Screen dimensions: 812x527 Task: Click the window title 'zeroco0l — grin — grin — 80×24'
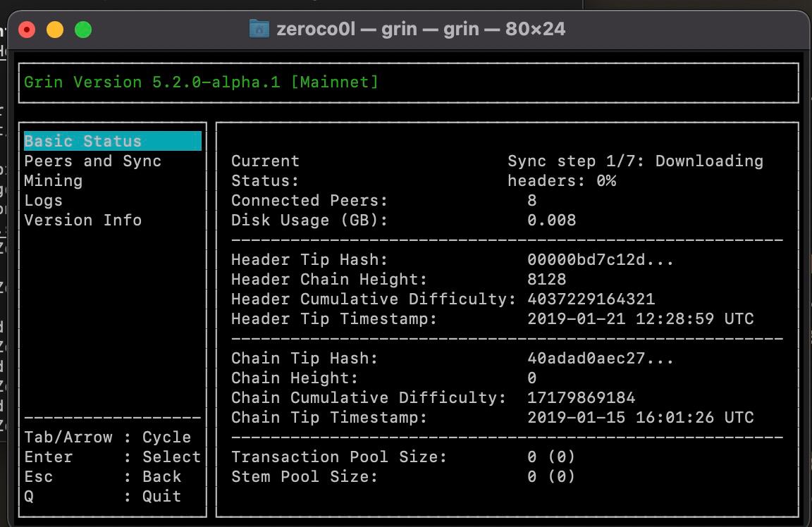coord(421,29)
